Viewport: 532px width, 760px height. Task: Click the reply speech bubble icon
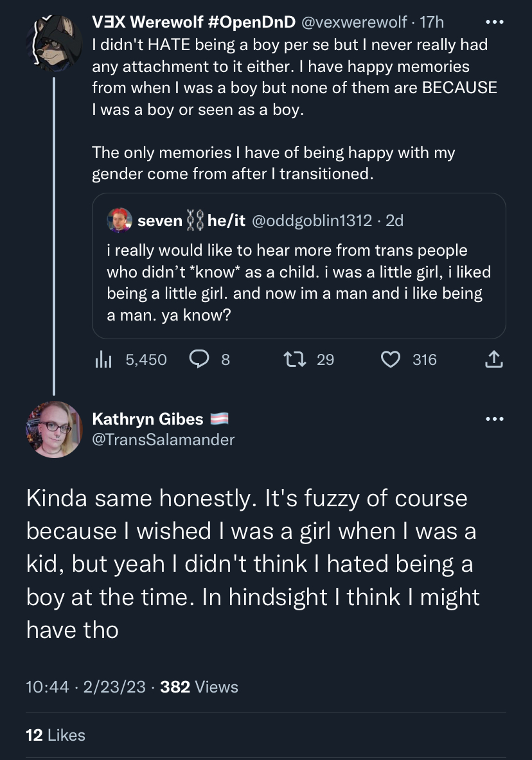pos(199,359)
